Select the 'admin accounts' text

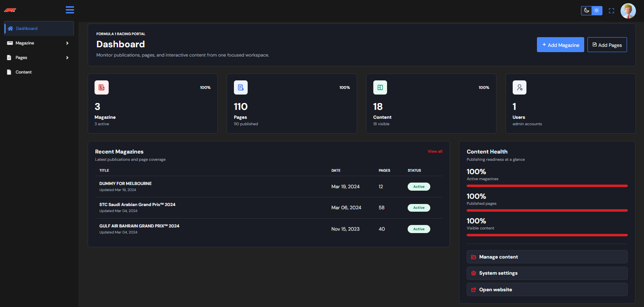point(527,124)
